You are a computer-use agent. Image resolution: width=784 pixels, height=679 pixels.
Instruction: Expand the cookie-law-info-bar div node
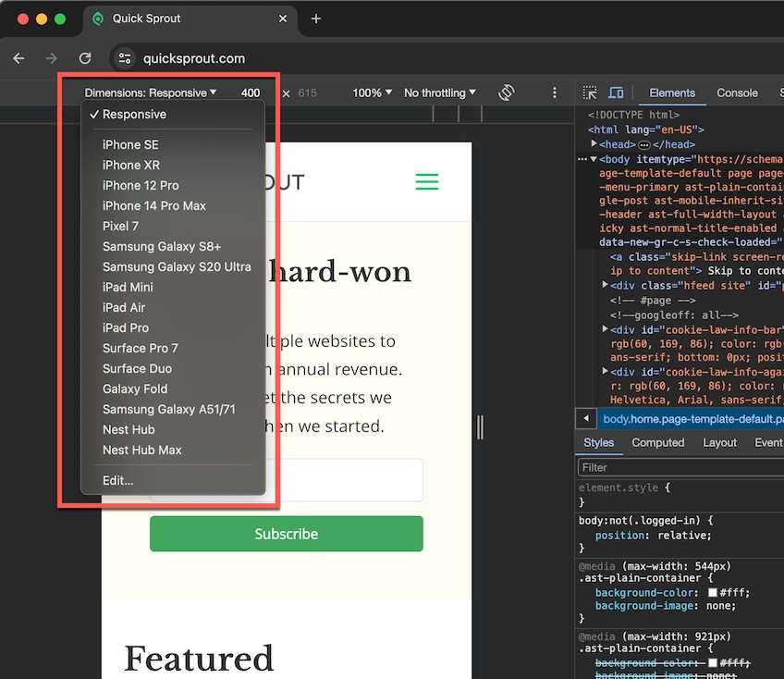coord(605,328)
